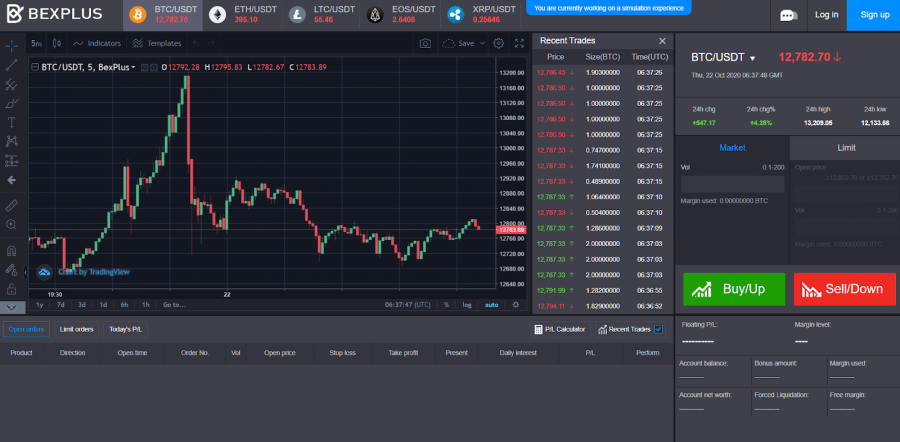
Task: Click the current price label 12783.89 on axis
Action: (x=511, y=230)
